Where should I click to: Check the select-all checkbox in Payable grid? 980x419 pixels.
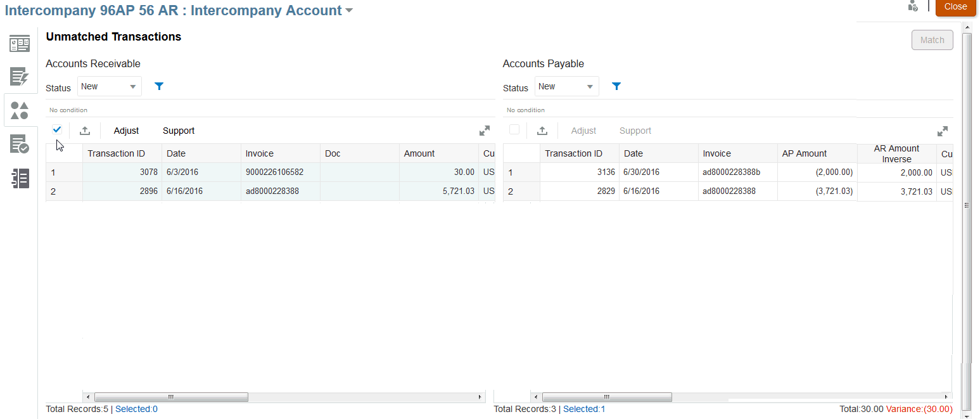(514, 129)
